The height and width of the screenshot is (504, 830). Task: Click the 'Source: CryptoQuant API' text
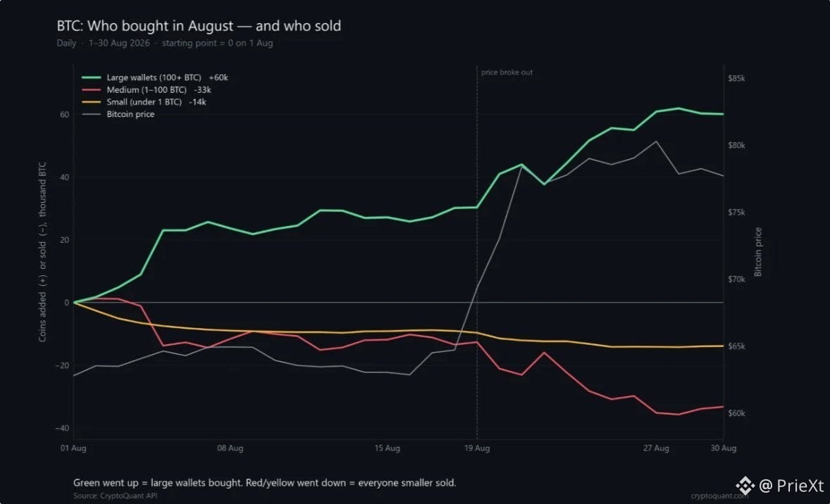116,496
